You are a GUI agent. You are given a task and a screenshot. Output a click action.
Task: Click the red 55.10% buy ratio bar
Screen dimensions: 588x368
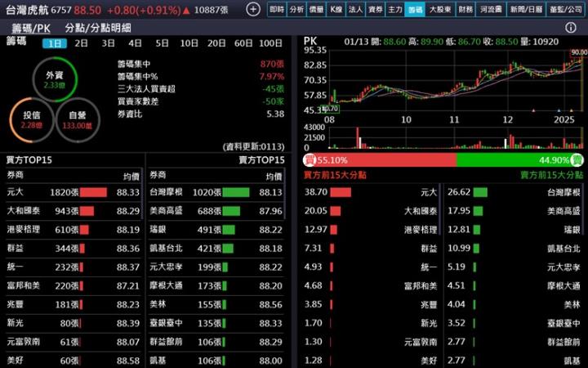[x=380, y=160]
